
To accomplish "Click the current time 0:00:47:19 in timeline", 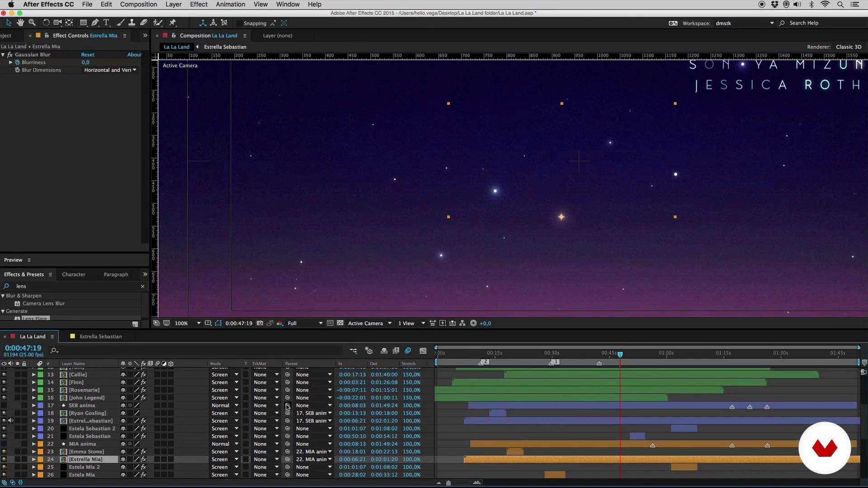I will click(x=23, y=348).
